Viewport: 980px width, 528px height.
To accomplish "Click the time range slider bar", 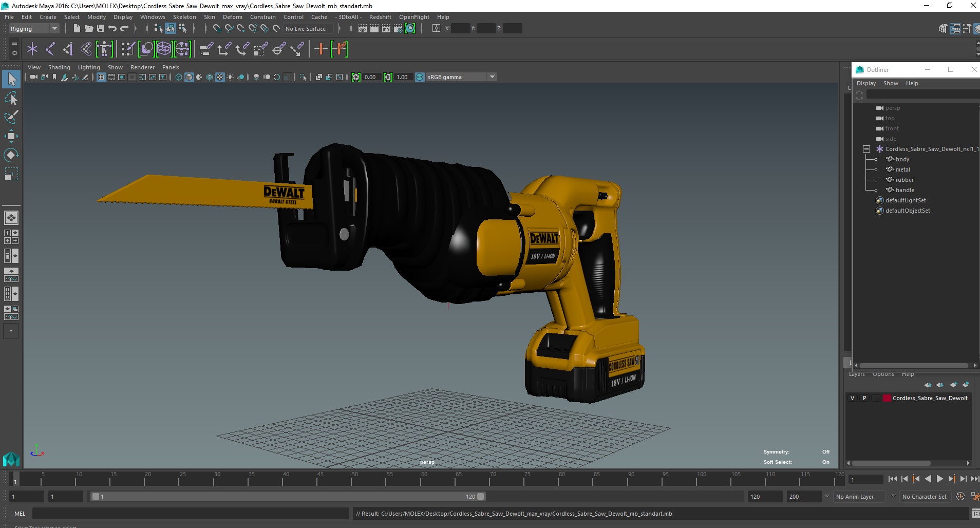I will tap(288, 497).
